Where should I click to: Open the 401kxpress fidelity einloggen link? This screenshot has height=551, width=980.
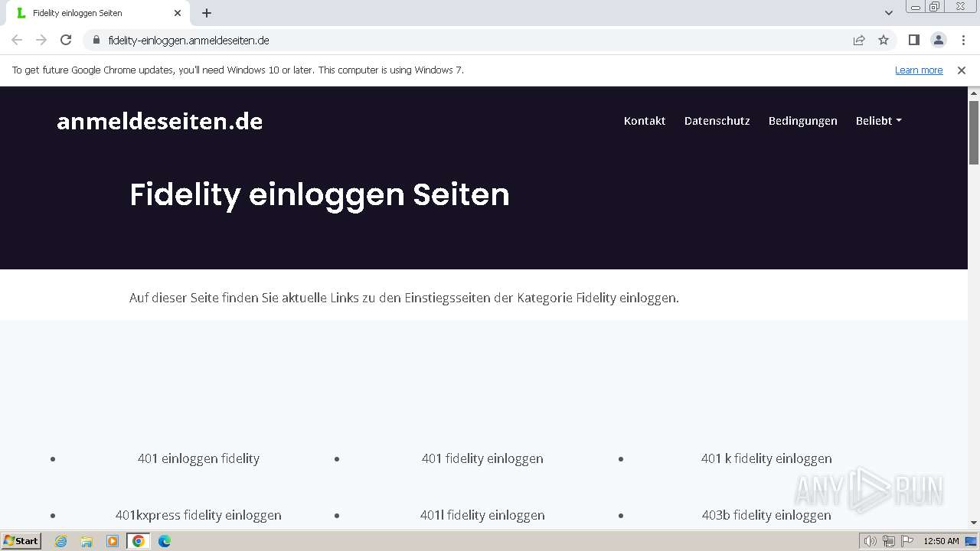pyautogui.click(x=198, y=515)
